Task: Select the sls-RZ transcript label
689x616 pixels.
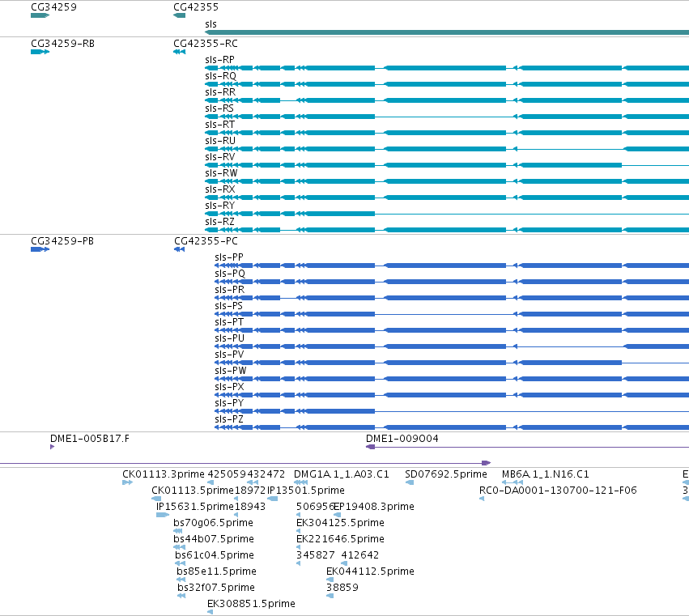Action: [x=219, y=223]
